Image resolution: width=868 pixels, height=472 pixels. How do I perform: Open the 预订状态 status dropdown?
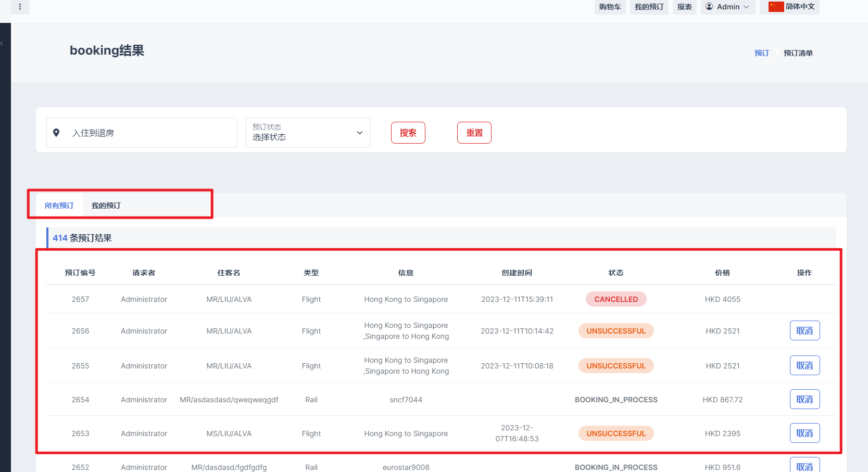click(x=308, y=133)
